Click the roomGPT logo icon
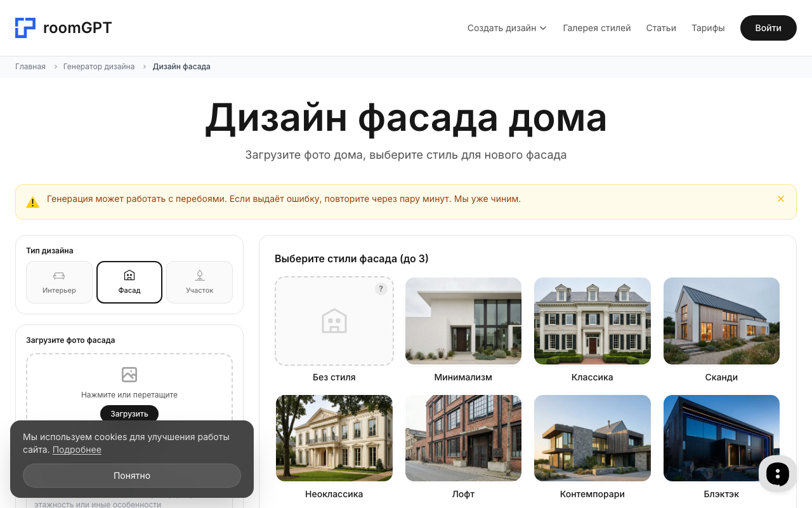Screen dimensions: 812x508 [x=25, y=28]
